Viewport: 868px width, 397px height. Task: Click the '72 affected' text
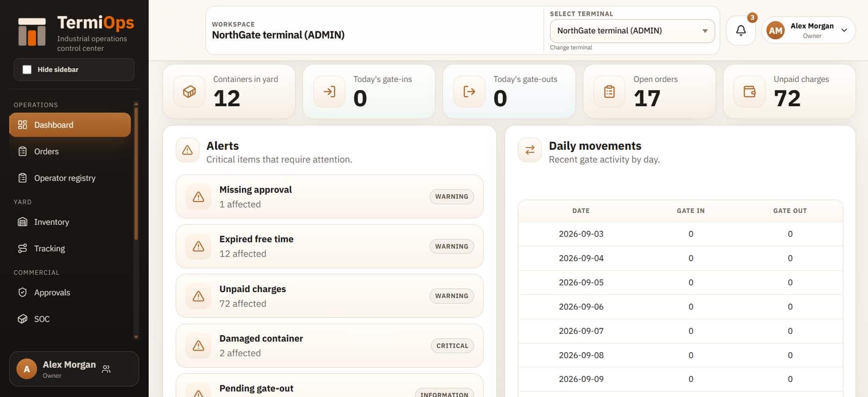click(x=243, y=304)
